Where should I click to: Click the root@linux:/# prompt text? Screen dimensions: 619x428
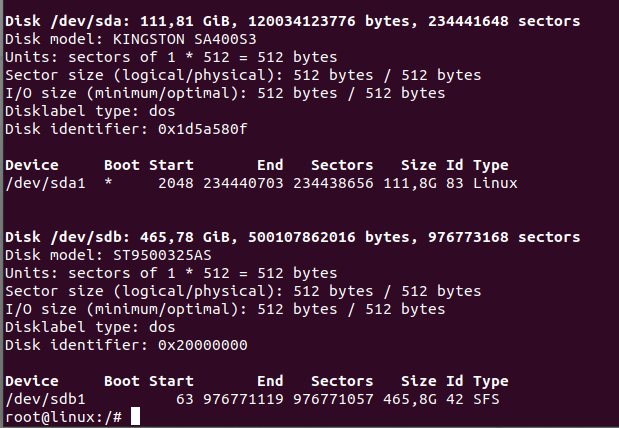point(64,417)
